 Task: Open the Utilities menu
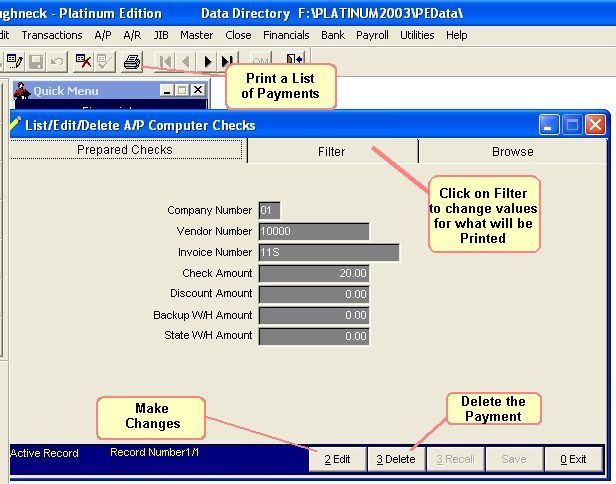coord(417,35)
